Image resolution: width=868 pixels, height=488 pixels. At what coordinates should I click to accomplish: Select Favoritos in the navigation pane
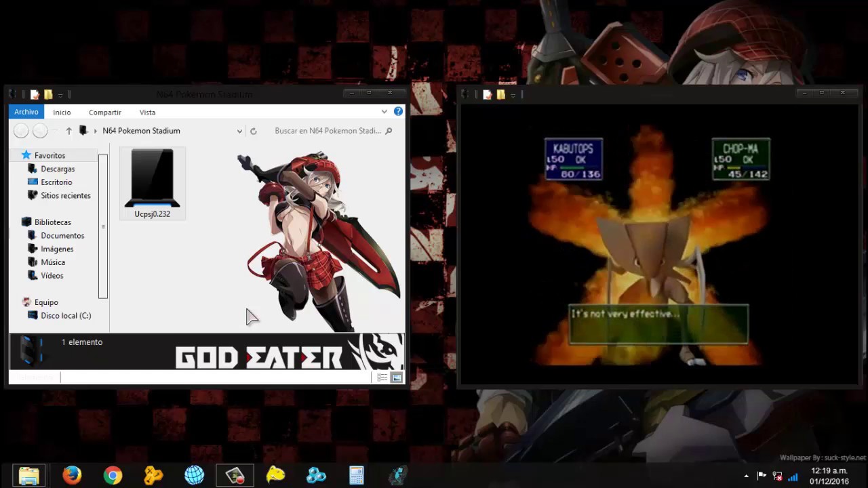tap(50, 155)
